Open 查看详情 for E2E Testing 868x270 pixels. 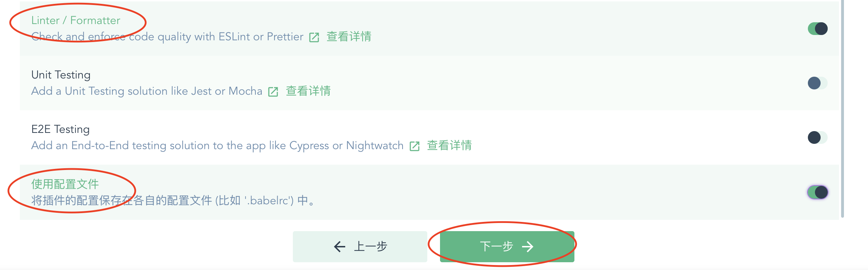[x=449, y=146]
